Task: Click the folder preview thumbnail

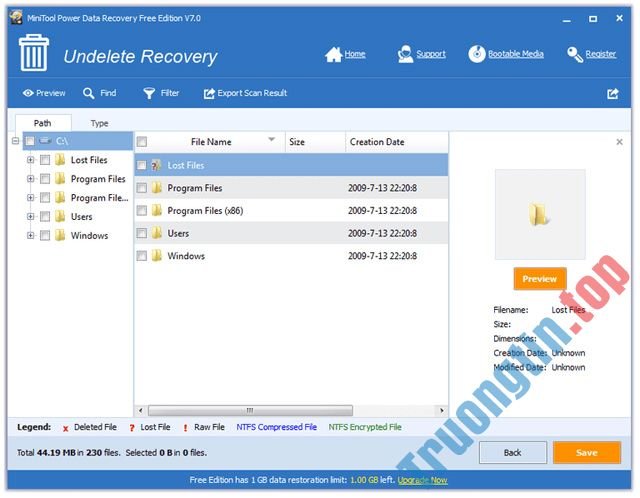Action: pyautogui.click(x=540, y=215)
